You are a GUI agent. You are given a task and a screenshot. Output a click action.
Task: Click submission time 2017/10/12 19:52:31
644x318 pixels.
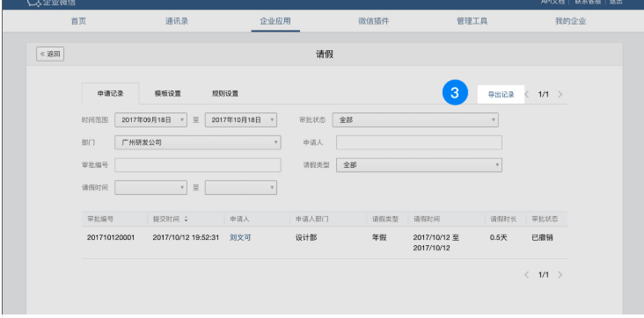(x=186, y=237)
